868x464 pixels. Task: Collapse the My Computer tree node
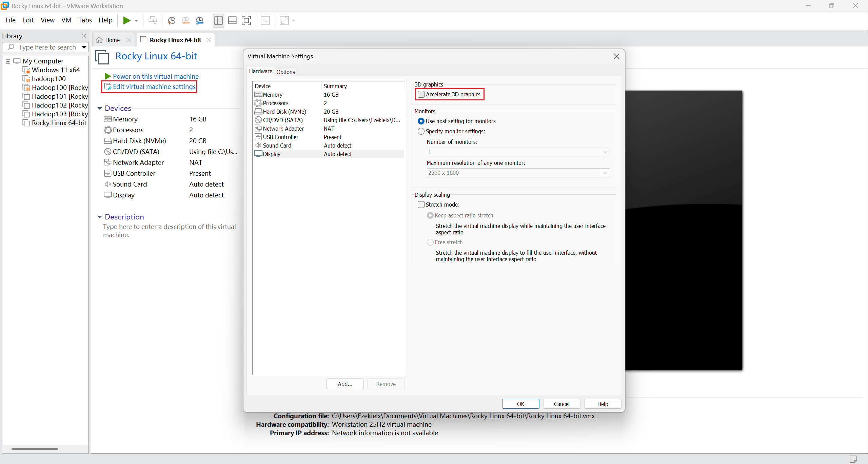(8, 61)
